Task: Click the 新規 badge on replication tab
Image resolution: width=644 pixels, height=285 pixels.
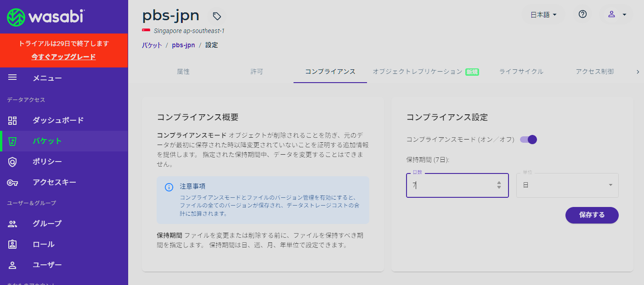Action: 472,72
